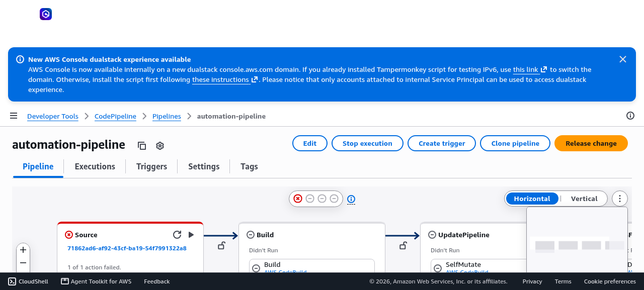This screenshot has width=644, height=290.
Task: Click Create trigger
Action: pos(442,143)
